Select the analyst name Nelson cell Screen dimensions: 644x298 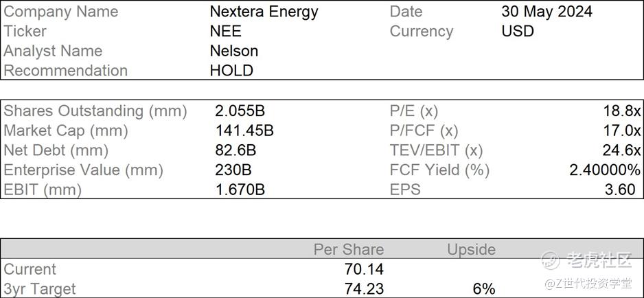pos(234,51)
